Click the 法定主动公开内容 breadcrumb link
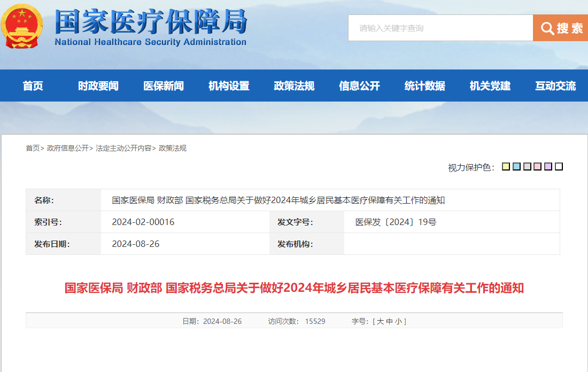The width and height of the screenshot is (588, 372). (x=123, y=148)
